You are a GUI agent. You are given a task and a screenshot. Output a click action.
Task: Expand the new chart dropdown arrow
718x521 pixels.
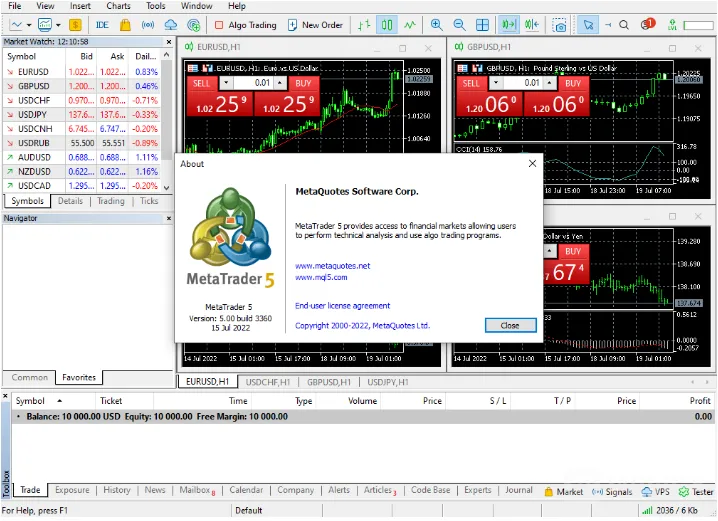click(x=29, y=25)
